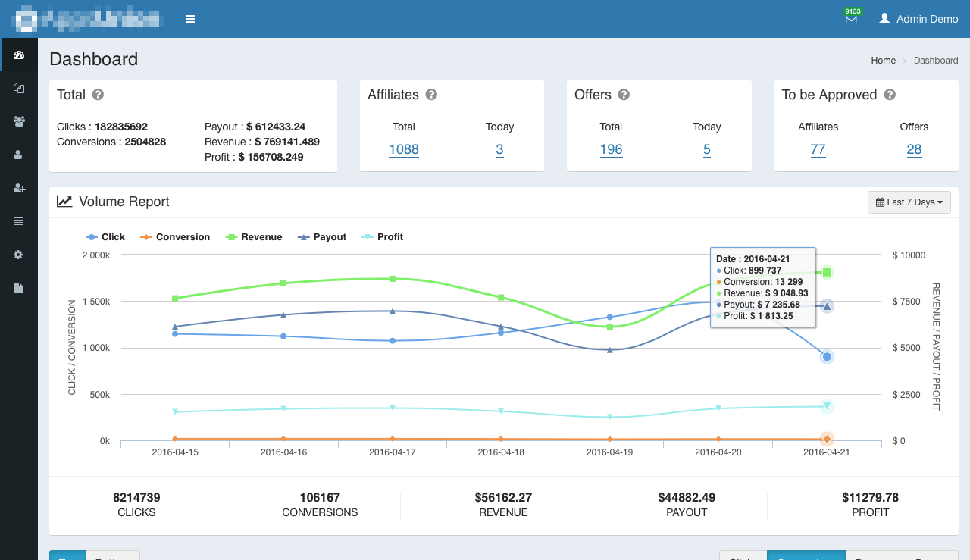Click the add-user sidebar icon
Image resolution: width=970 pixels, height=560 pixels.
point(19,188)
